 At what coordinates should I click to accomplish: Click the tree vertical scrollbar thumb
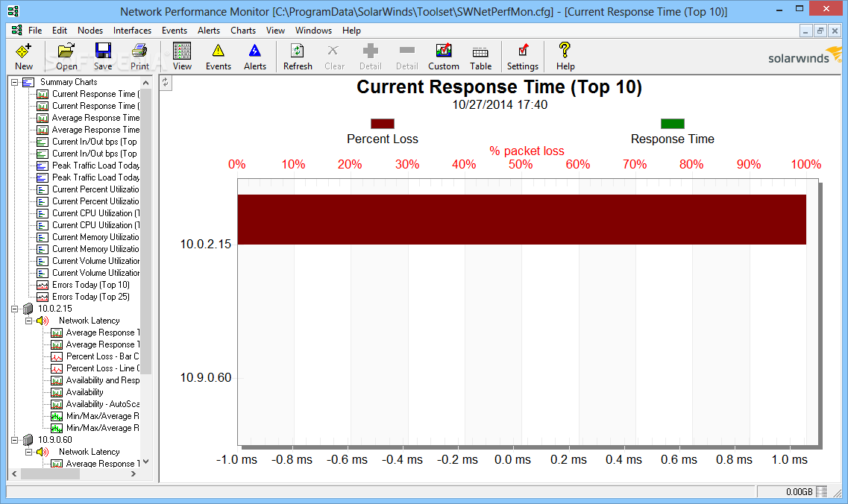tap(146, 233)
